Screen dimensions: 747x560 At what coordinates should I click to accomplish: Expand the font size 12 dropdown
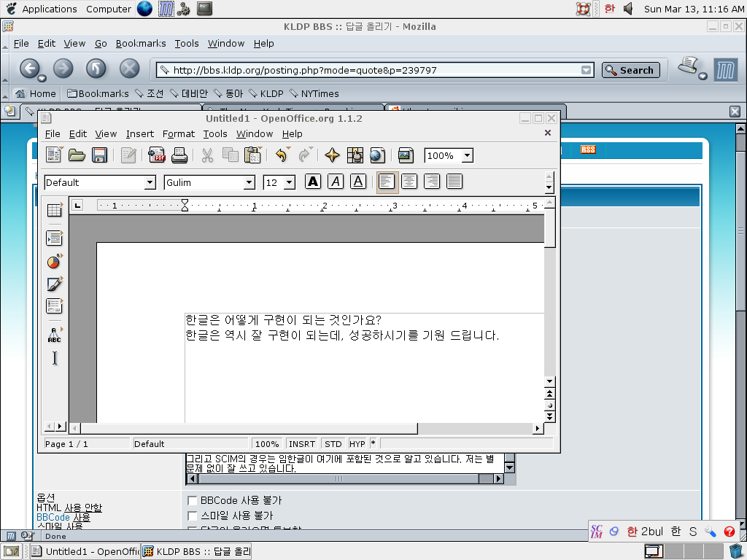click(290, 182)
